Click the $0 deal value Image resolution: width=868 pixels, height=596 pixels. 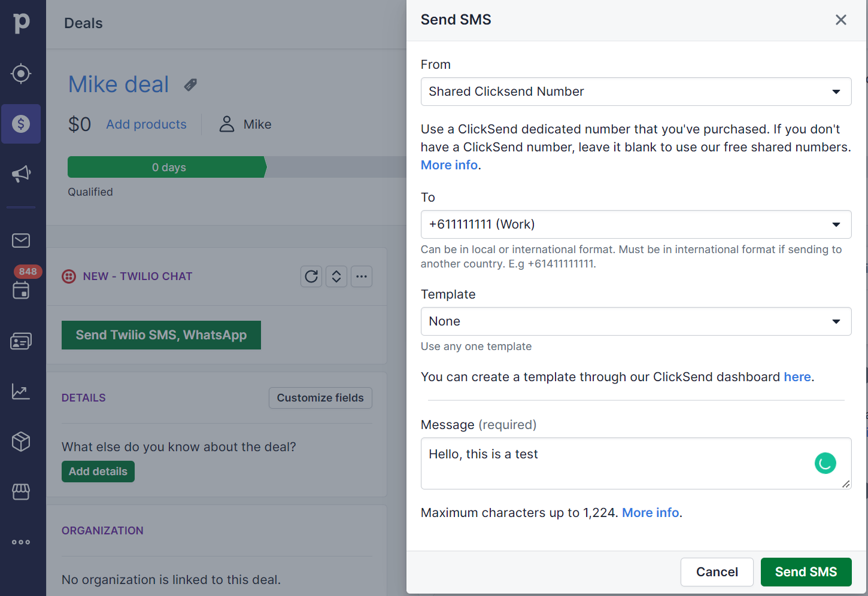click(80, 124)
